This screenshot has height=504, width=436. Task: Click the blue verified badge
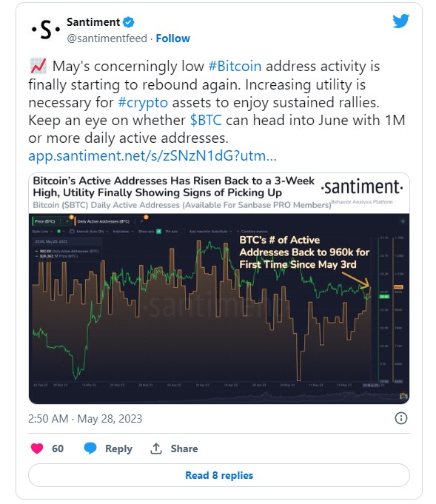point(129,22)
